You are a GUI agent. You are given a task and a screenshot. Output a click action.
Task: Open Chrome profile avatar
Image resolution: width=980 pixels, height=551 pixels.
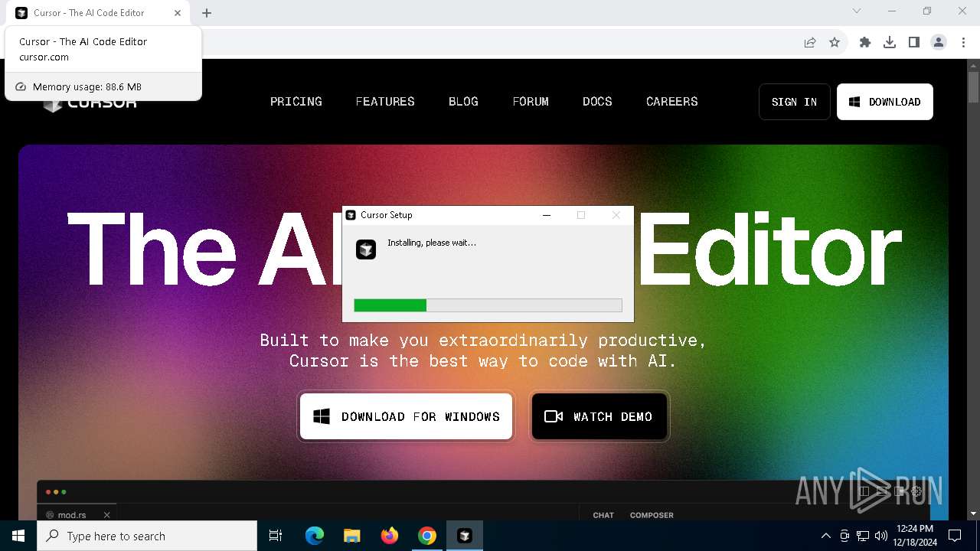(939, 42)
